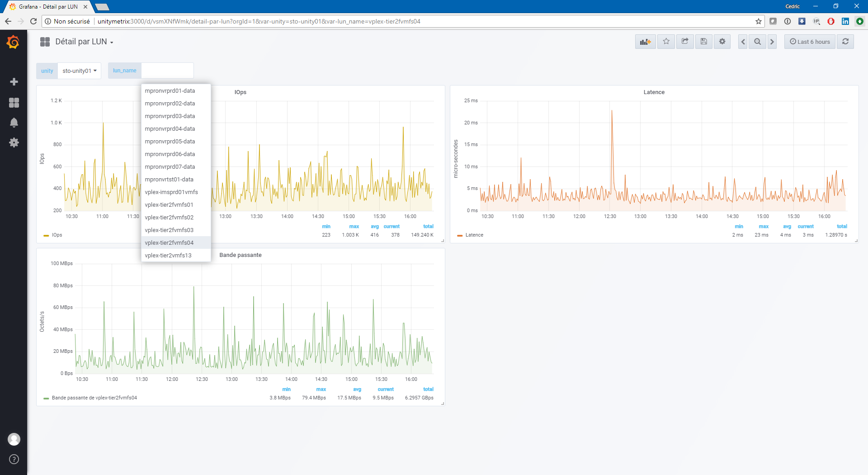Toggle Bande passante de vplex-tier2fvmfs04 series
The height and width of the screenshot is (475, 868).
94,398
